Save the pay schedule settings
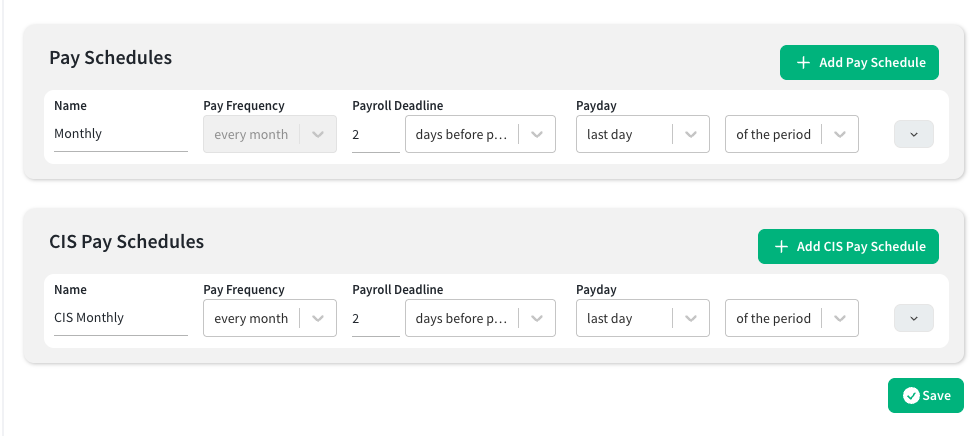972x436 pixels. (x=926, y=396)
